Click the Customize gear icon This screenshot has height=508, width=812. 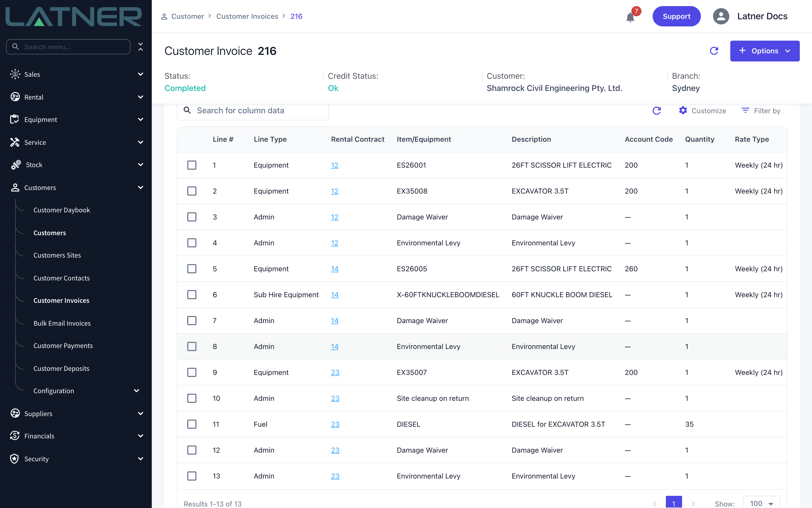tap(683, 110)
